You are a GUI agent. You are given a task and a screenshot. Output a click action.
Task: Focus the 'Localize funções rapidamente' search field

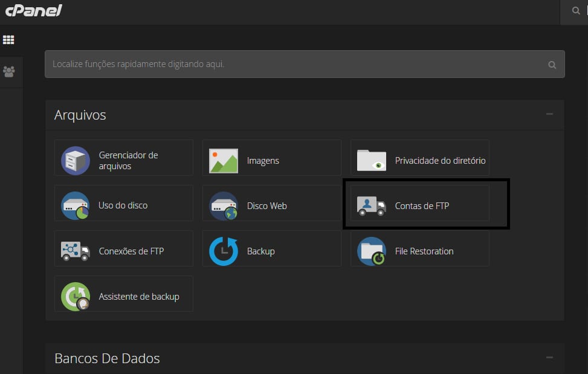(x=305, y=64)
